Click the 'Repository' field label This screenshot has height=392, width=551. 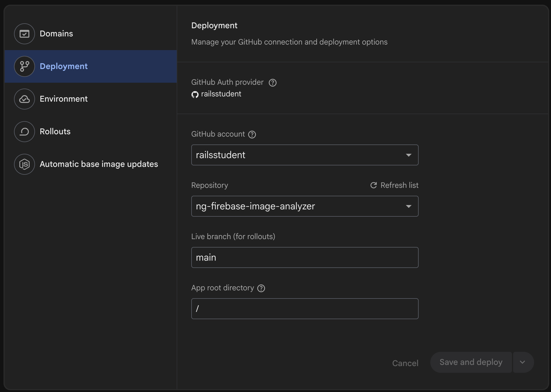click(210, 186)
